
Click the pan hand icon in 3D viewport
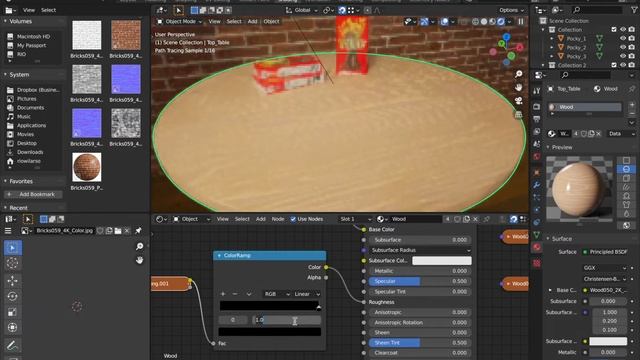pyautogui.click(x=518, y=87)
